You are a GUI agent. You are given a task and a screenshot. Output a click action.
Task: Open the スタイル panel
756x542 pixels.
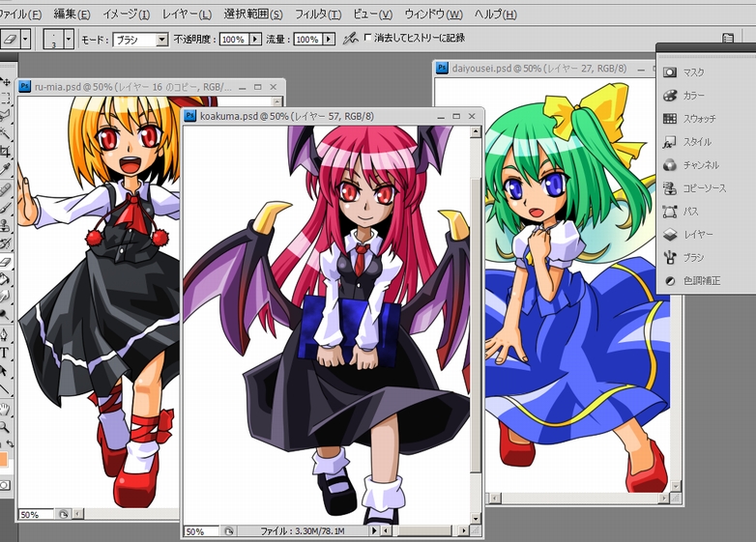pos(687,142)
